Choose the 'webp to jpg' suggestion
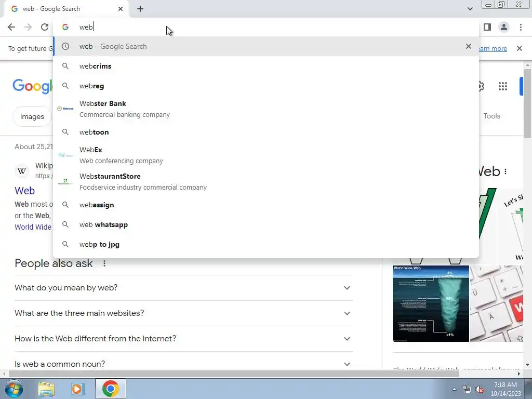Screen dimensions: 532x399 point(266,244)
